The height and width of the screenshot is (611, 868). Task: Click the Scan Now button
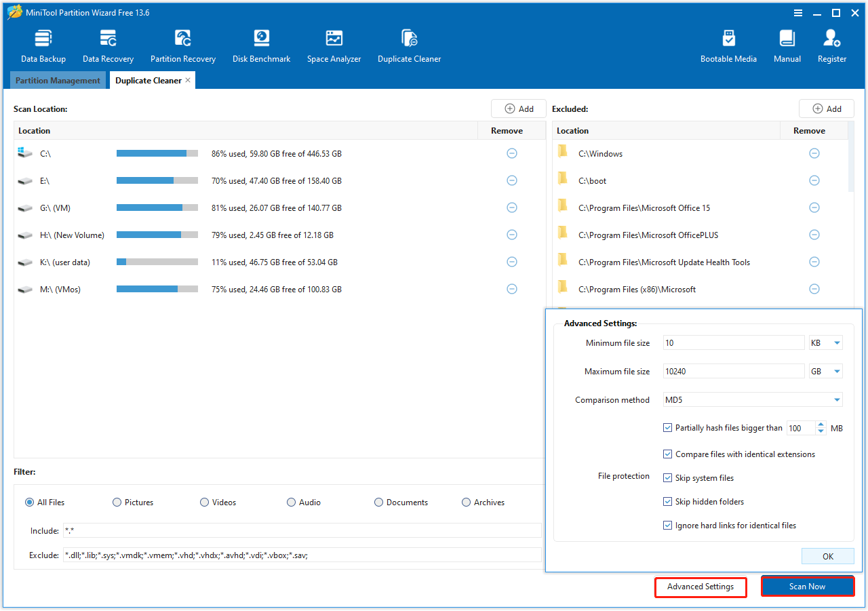tap(807, 586)
